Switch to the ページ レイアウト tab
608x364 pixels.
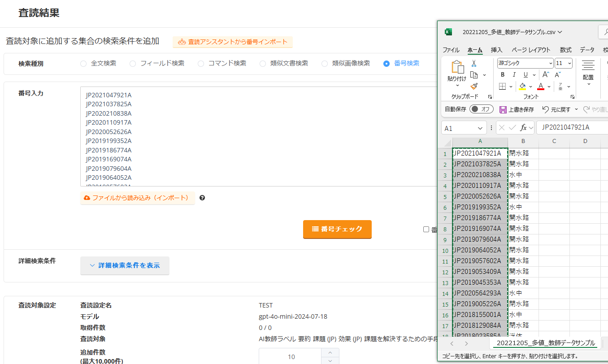pos(531,50)
